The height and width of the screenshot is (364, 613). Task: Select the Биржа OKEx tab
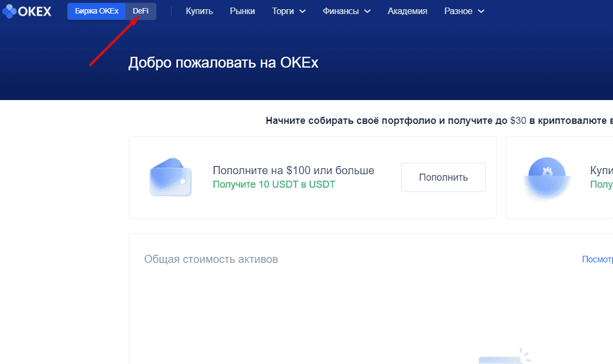point(96,11)
